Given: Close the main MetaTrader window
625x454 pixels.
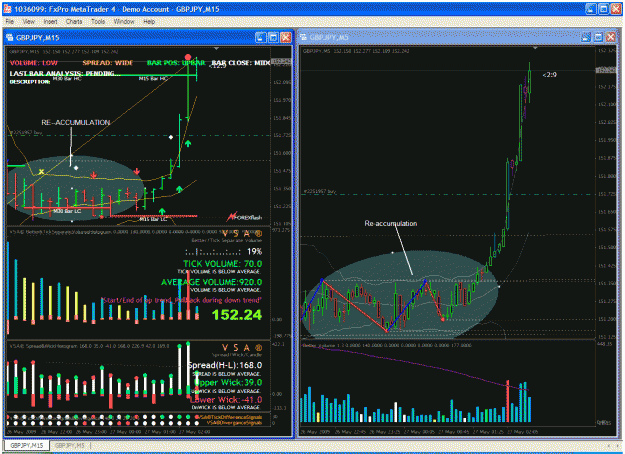Looking at the screenshot, I should [x=616, y=9].
